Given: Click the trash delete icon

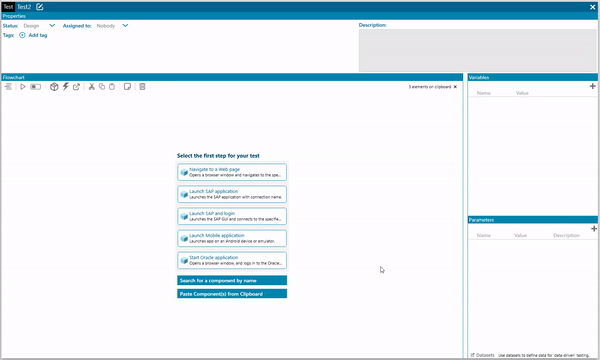Looking at the screenshot, I should [x=142, y=87].
